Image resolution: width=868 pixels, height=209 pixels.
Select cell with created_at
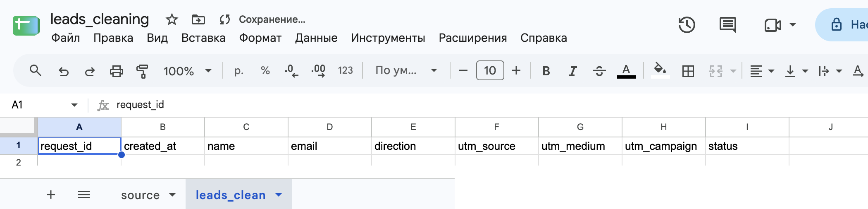(163, 146)
